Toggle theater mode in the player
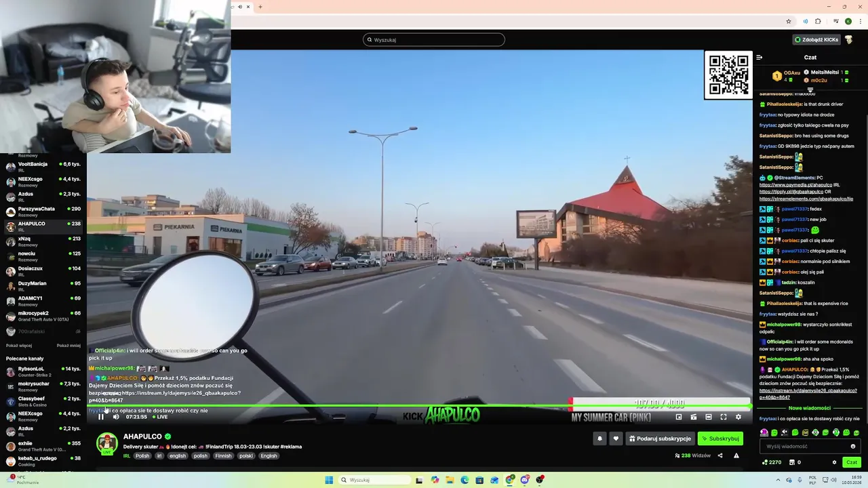The height and width of the screenshot is (488, 868). (709, 417)
